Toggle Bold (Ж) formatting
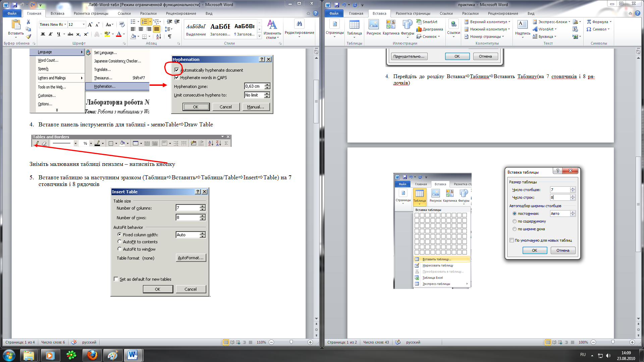Viewport: 644px width, 362px height. click(x=43, y=34)
